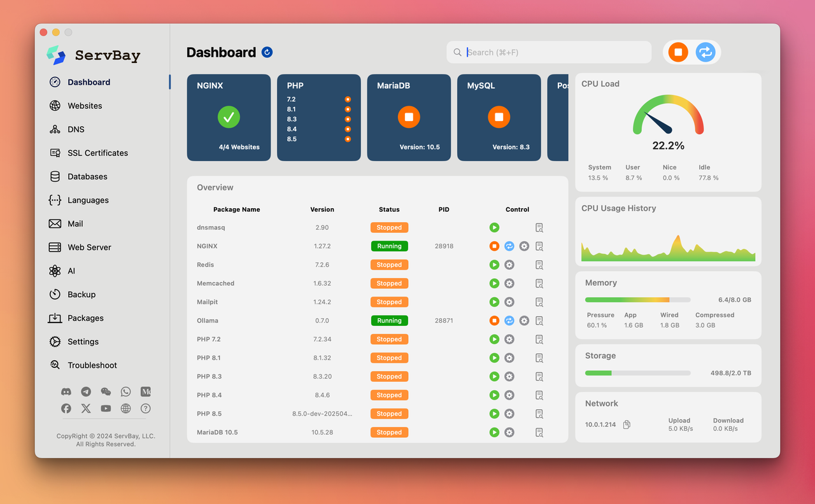Click the verified badge next to Dashboard title
Screen dimensions: 815x504
point(266,52)
